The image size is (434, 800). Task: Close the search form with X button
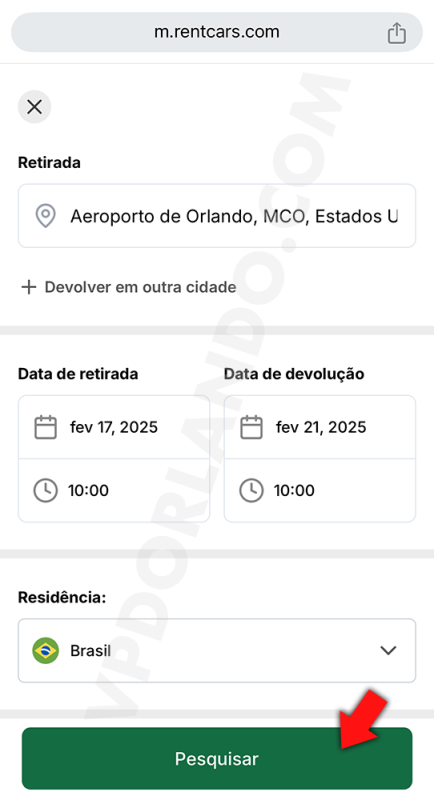click(34, 107)
